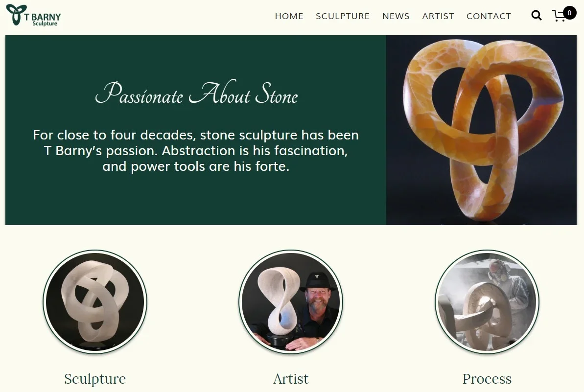Screen dimensions: 584x392
Task: Click the artist portrait circle image
Action: point(291,301)
